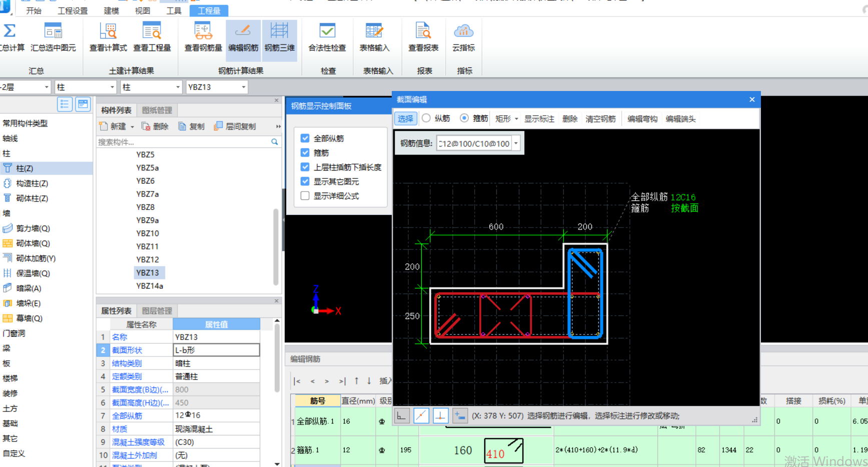Jump to first rebar row icon
This screenshot has width=868, height=467.
(297, 381)
